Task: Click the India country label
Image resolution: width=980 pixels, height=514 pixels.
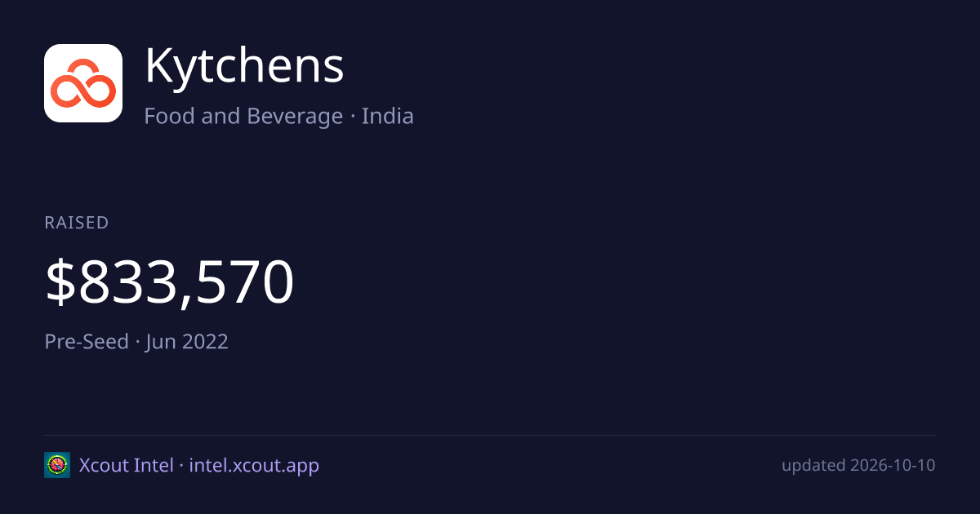Action: pyautogui.click(x=388, y=116)
